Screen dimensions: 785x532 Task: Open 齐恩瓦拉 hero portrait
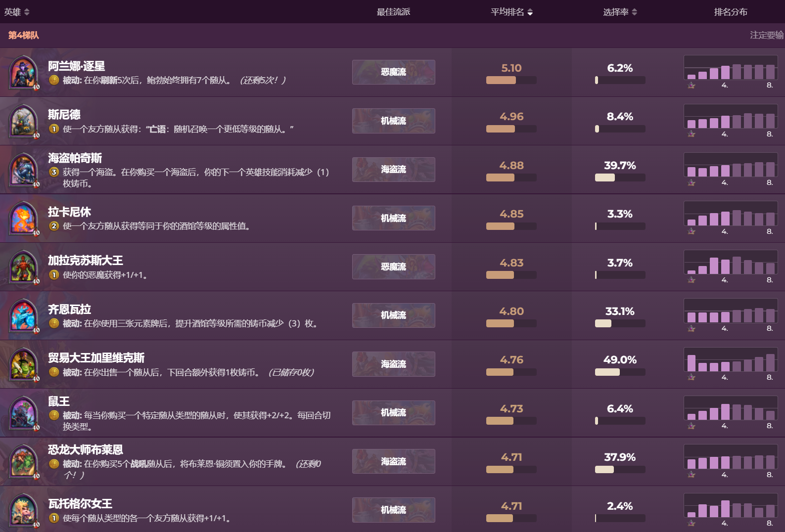point(23,316)
